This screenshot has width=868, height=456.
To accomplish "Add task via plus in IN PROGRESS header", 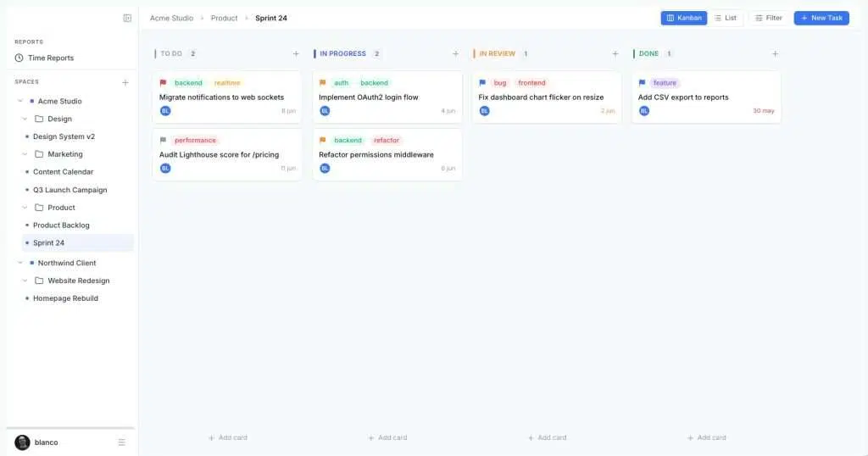I will [455, 53].
